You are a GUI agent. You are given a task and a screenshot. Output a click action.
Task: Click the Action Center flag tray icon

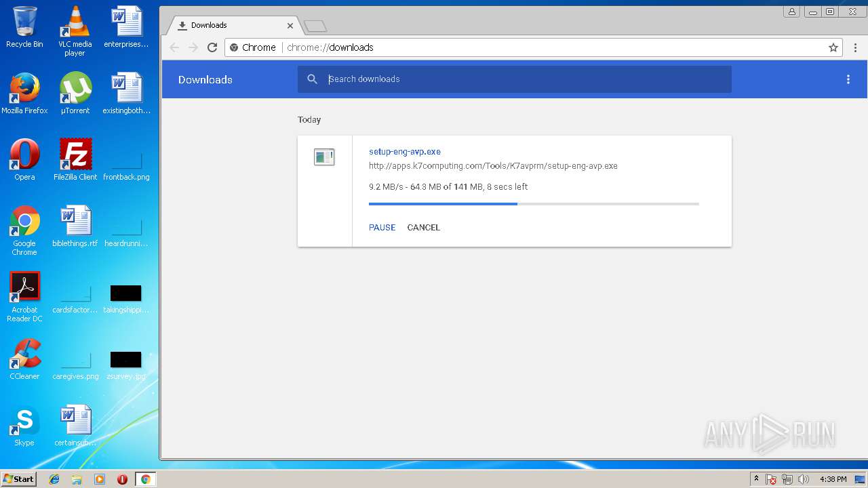(x=771, y=480)
